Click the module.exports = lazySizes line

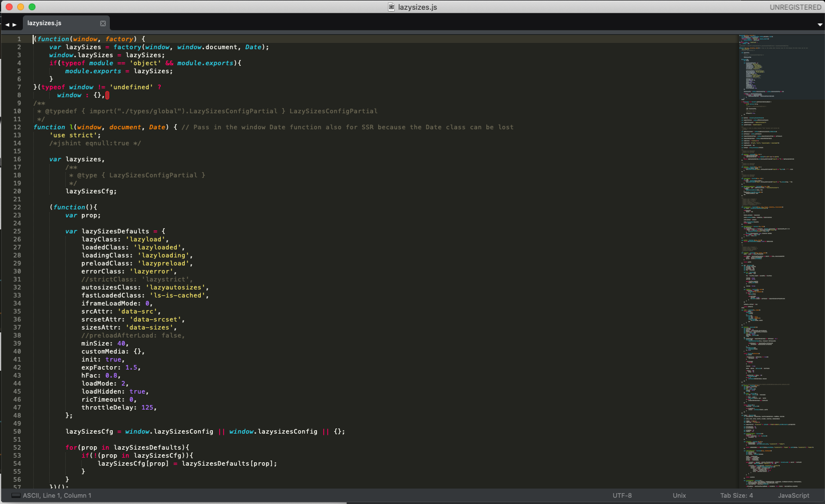coord(119,71)
